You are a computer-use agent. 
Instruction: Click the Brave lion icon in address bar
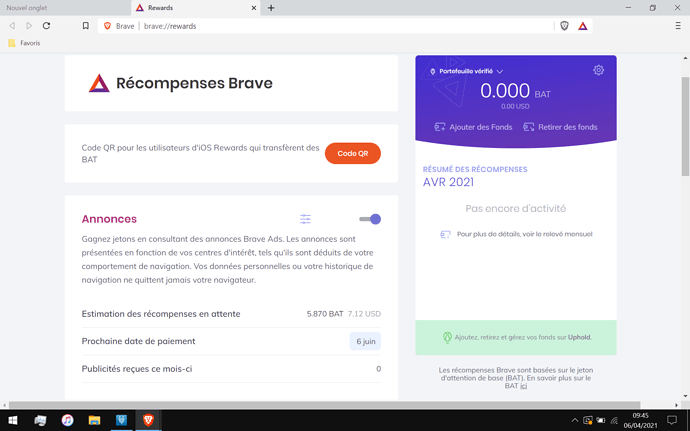[107, 26]
